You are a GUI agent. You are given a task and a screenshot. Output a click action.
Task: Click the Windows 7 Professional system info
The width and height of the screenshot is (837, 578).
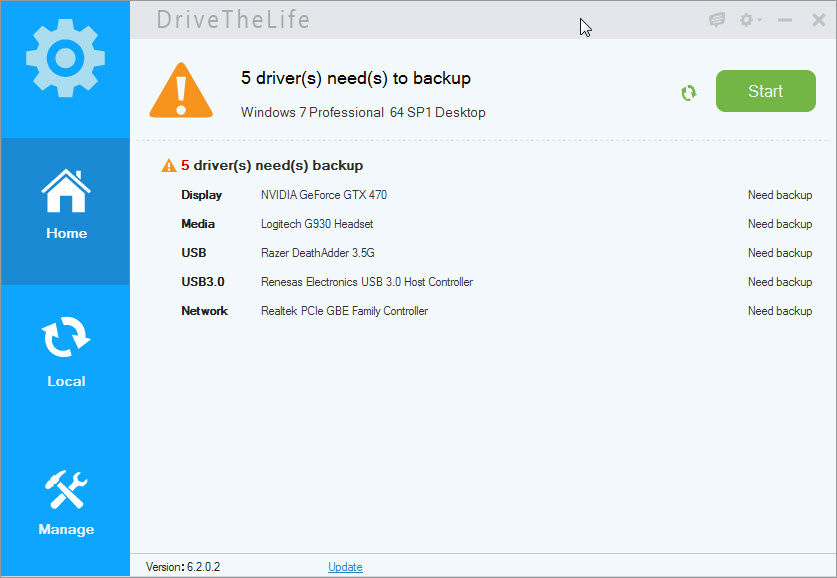pyautogui.click(x=363, y=113)
